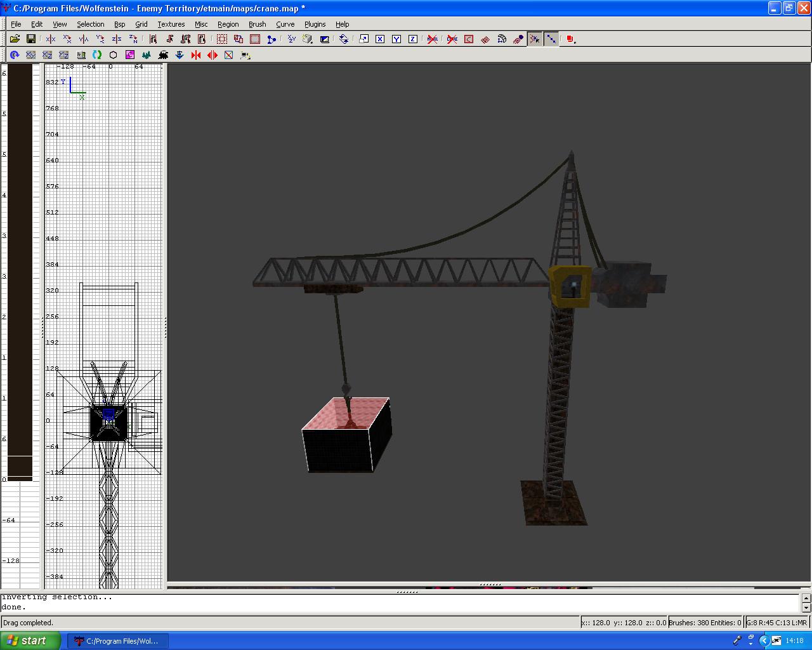Toggle the cubic clipping monitor icon

(x=325, y=39)
